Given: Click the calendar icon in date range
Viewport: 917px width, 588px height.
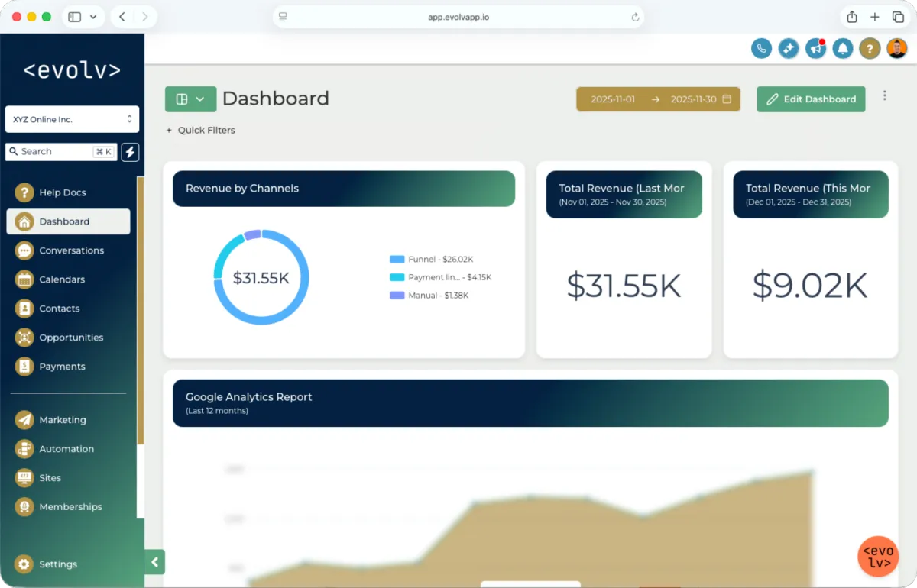Looking at the screenshot, I should coord(727,99).
